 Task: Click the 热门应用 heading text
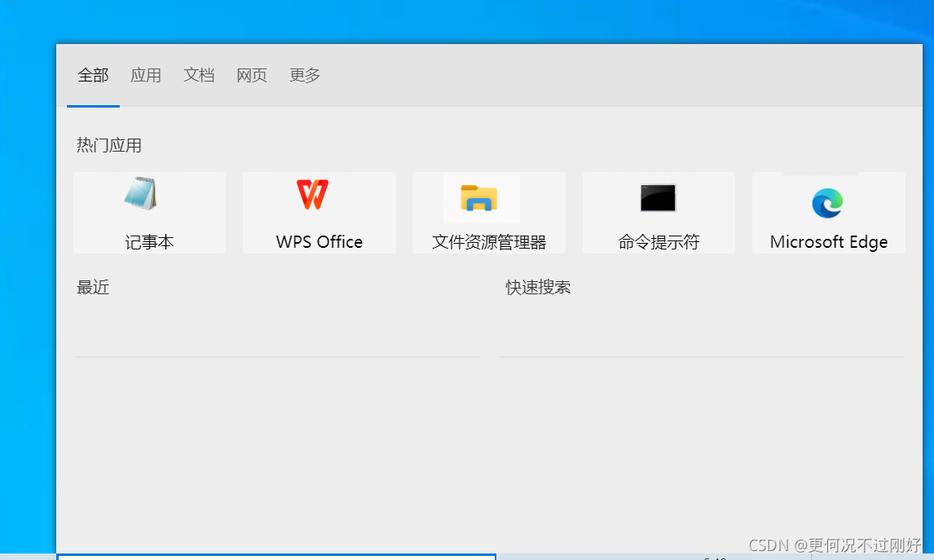[x=109, y=145]
